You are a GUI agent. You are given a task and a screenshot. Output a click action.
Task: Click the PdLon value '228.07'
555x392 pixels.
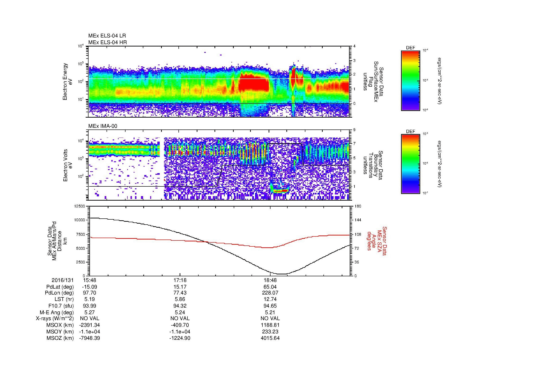pos(270,293)
